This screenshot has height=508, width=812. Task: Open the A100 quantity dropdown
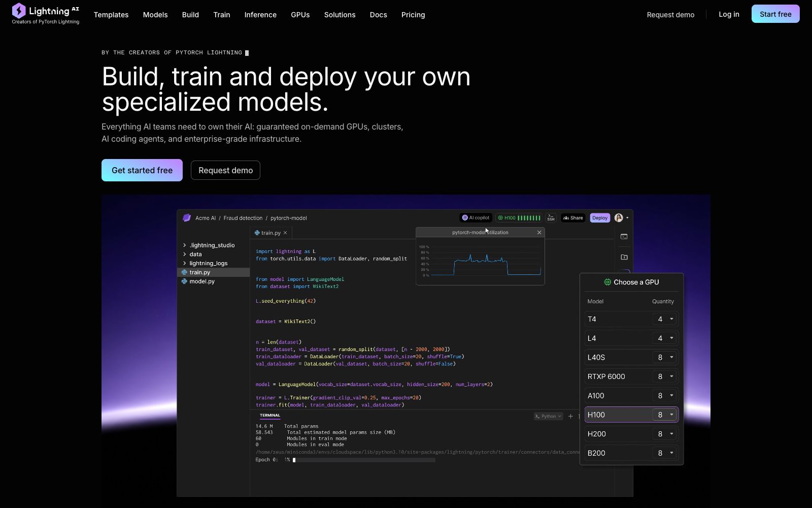[665, 396]
